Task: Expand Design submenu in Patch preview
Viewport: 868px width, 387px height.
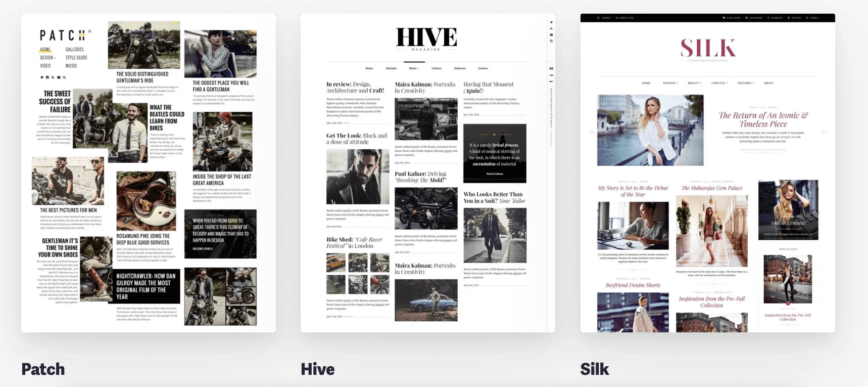Action: coord(48,58)
